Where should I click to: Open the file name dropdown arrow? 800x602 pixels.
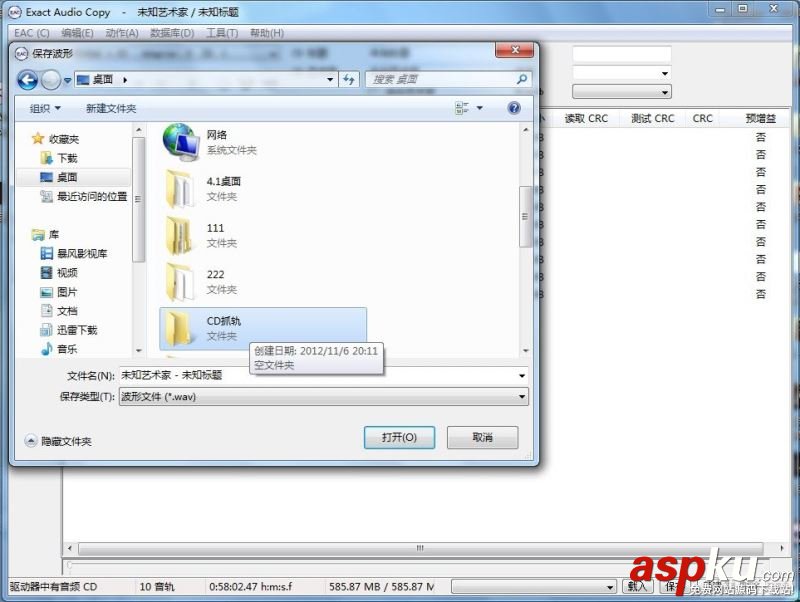point(522,376)
